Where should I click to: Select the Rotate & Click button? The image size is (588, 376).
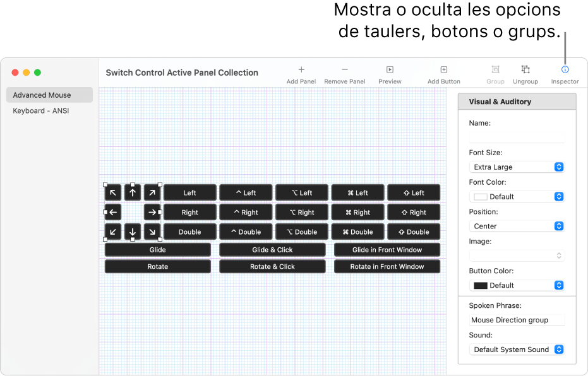tap(272, 267)
